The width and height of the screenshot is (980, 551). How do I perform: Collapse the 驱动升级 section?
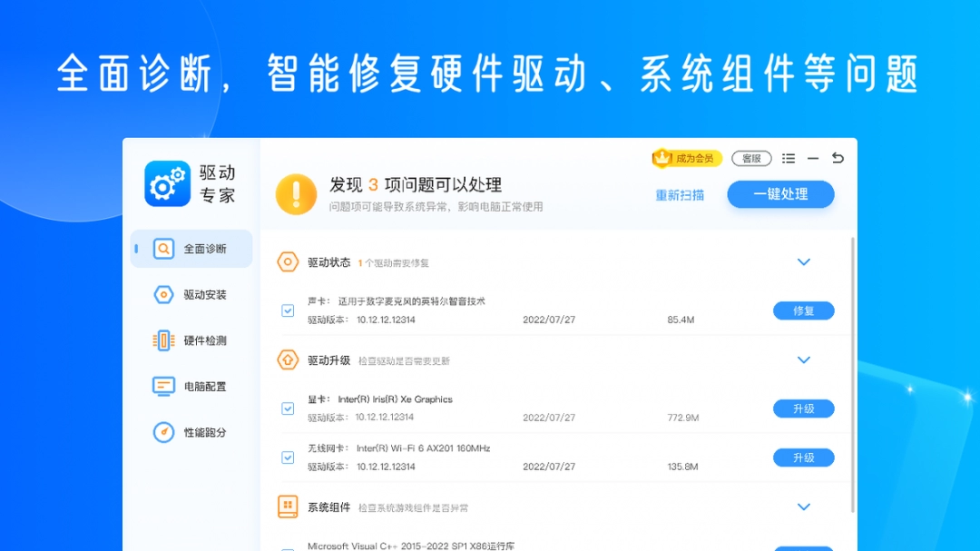point(803,359)
